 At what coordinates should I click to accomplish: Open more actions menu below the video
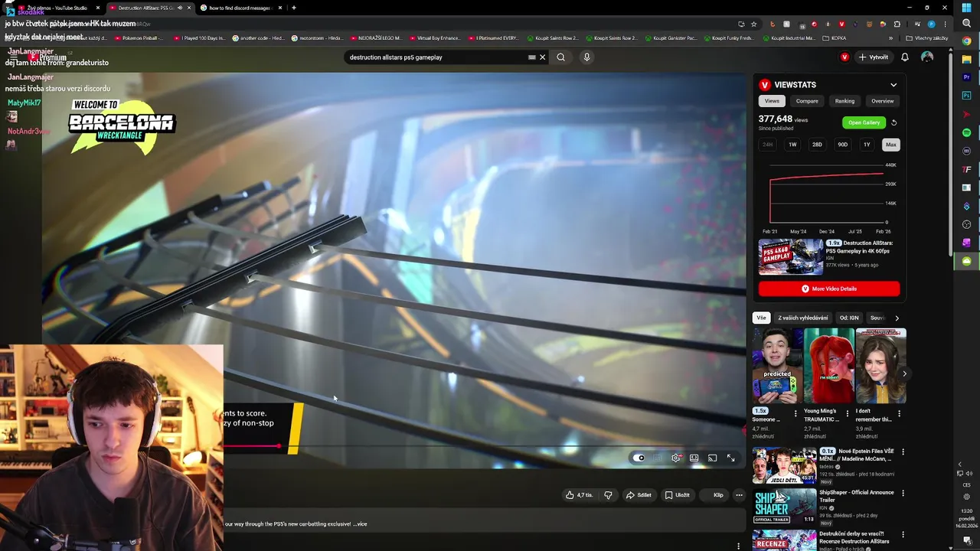(739, 495)
